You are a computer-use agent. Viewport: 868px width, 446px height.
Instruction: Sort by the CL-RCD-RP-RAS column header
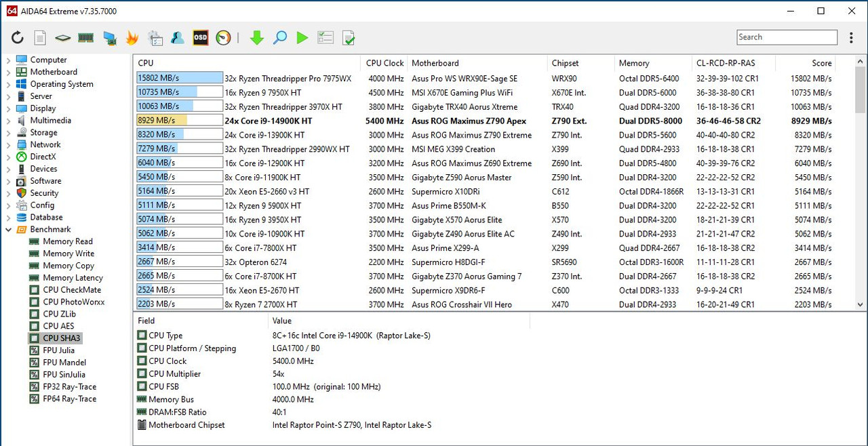click(x=733, y=63)
